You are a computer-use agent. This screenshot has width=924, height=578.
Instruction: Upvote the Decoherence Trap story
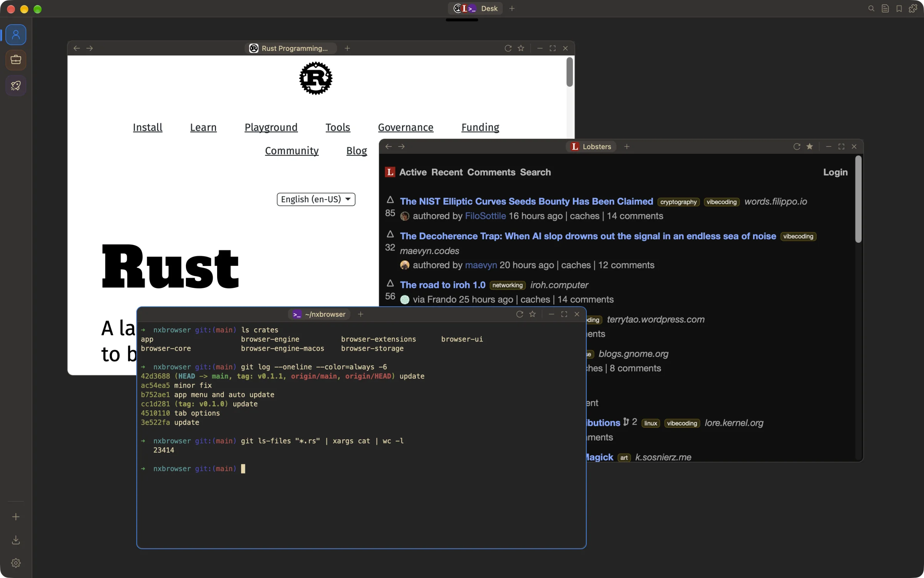(x=390, y=234)
